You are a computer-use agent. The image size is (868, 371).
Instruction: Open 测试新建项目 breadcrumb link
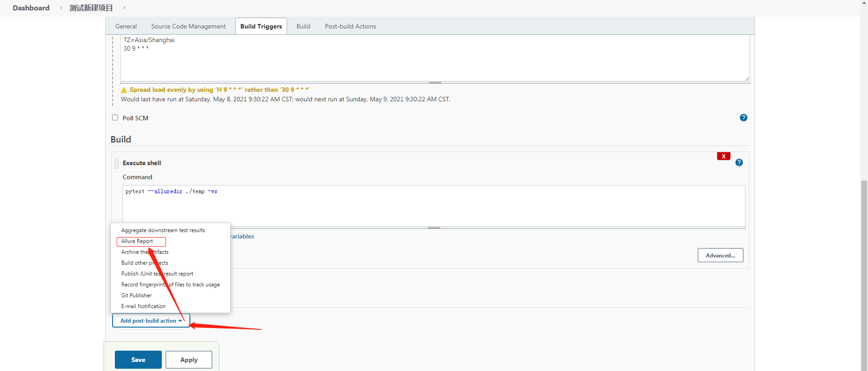[91, 8]
